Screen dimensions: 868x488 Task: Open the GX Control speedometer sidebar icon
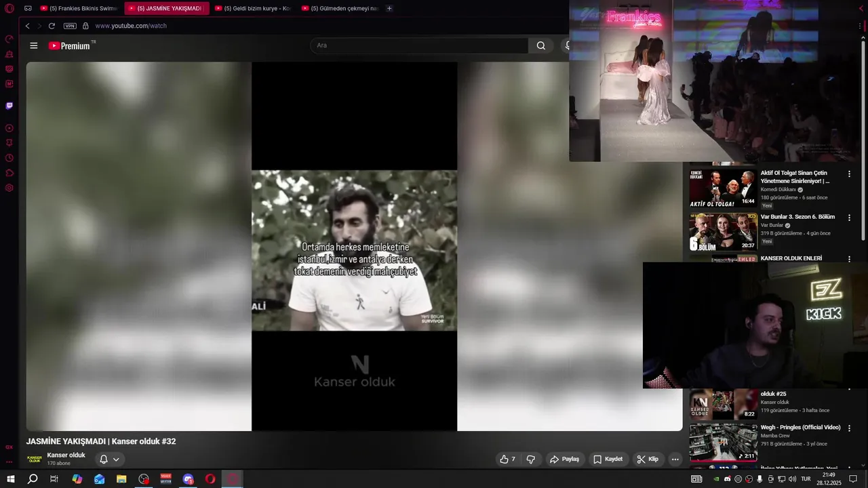coord(9,39)
